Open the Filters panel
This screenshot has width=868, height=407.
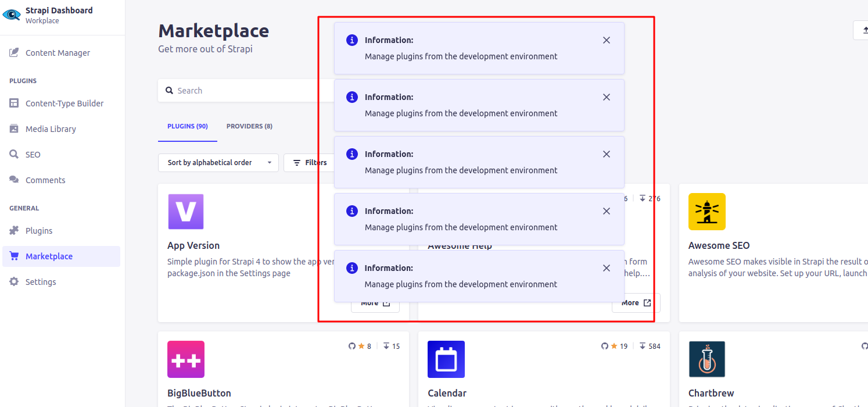310,163
